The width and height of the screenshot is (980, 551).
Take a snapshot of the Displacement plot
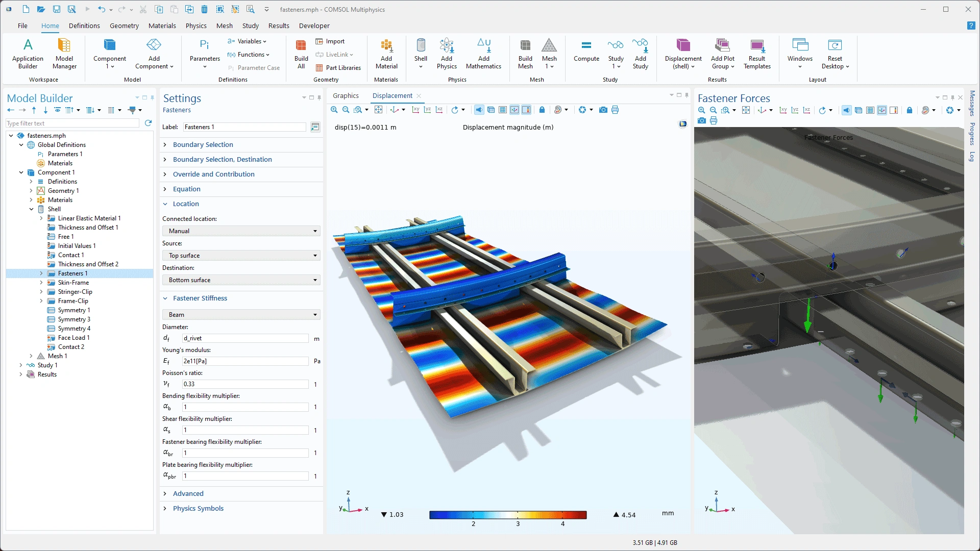coord(603,110)
